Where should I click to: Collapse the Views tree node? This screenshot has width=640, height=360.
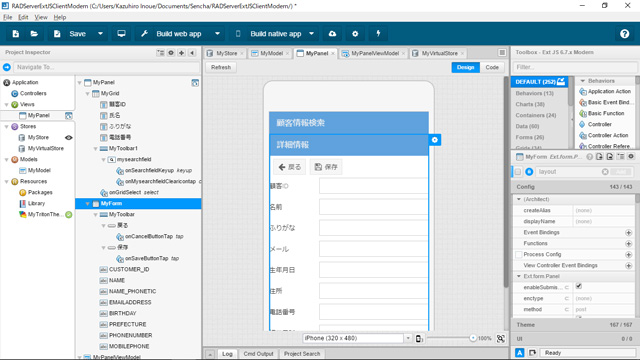tap(6, 104)
